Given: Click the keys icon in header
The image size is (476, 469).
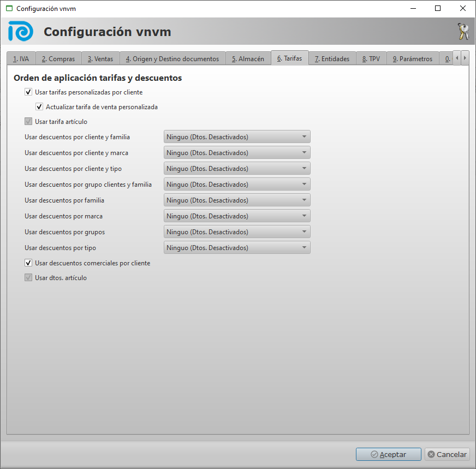Looking at the screenshot, I should (463, 32).
